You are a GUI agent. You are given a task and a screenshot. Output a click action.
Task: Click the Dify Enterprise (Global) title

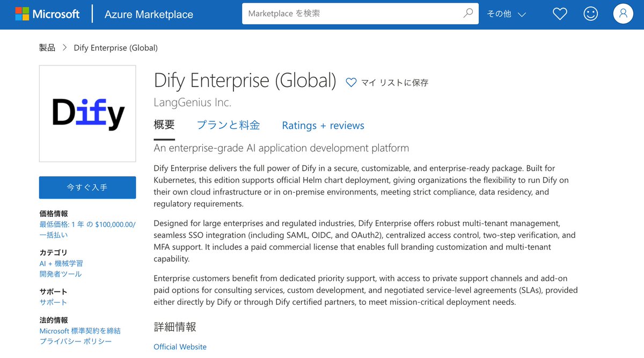click(x=245, y=80)
